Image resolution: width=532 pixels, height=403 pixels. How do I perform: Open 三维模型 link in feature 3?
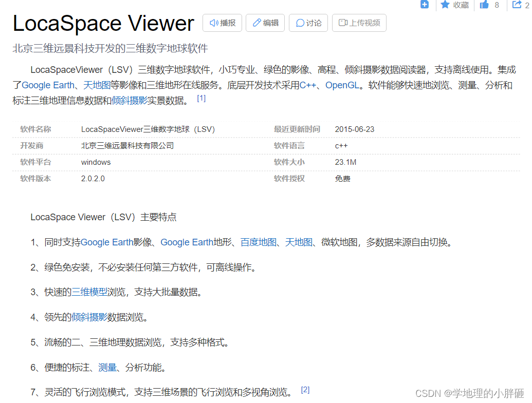pos(89,292)
